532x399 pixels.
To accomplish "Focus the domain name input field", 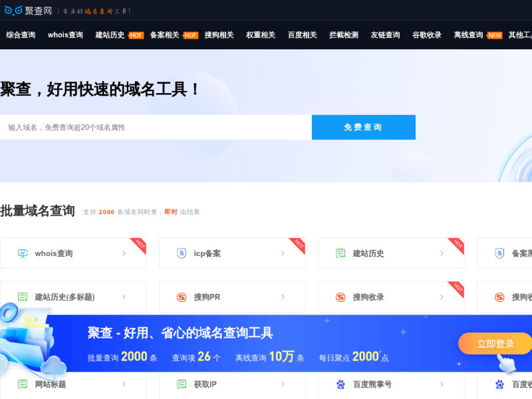I will [x=156, y=127].
